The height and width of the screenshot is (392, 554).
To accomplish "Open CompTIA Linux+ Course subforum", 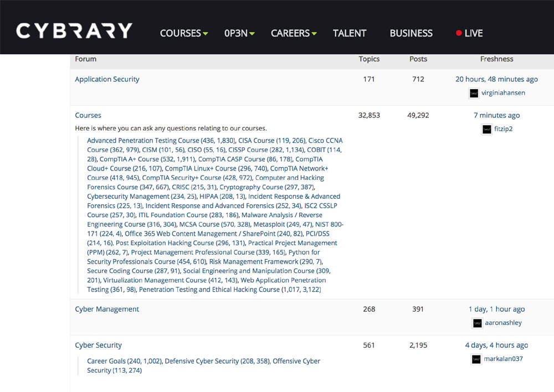I will point(216,168).
